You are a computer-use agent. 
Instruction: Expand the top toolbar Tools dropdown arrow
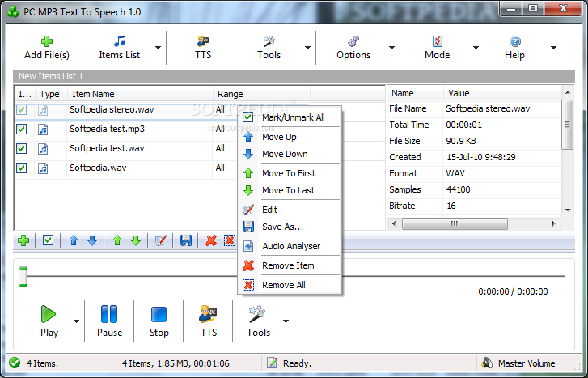[x=307, y=48]
